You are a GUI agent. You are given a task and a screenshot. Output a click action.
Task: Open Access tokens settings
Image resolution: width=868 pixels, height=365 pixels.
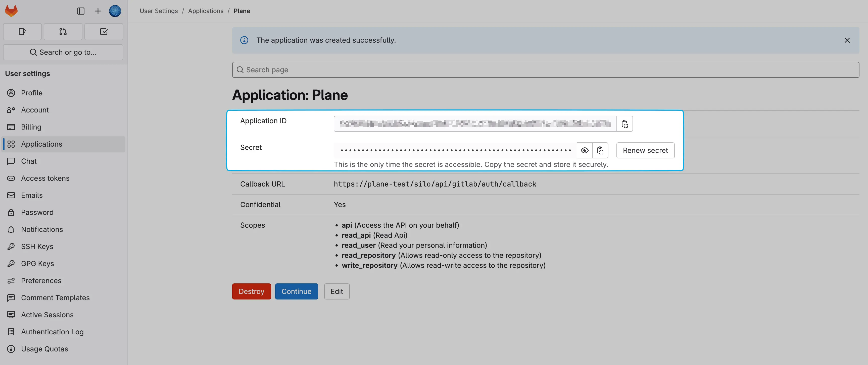click(45, 178)
